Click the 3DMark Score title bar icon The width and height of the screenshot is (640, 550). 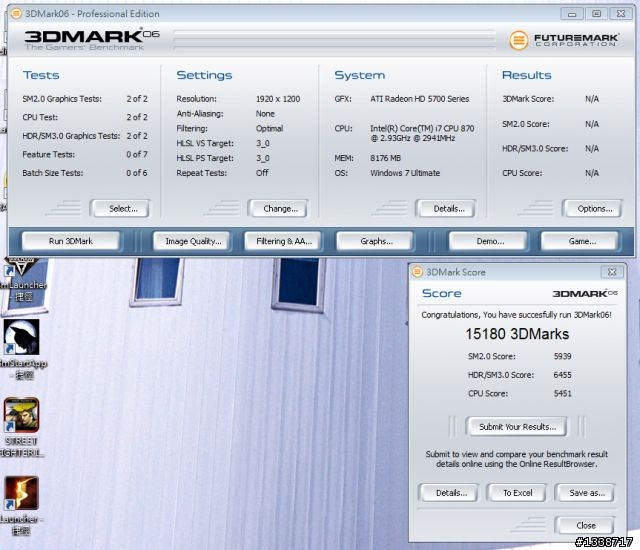click(417, 272)
